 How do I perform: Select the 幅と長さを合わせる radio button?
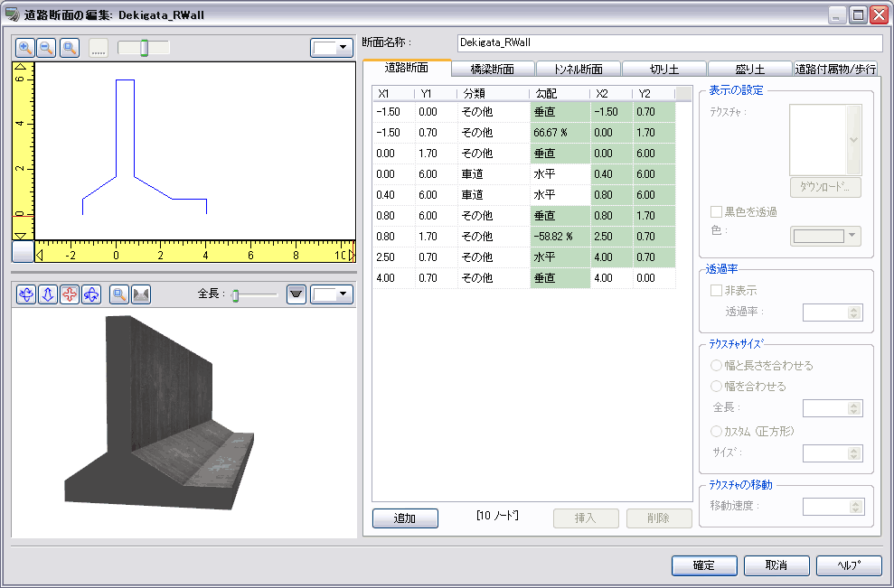point(717,366)
